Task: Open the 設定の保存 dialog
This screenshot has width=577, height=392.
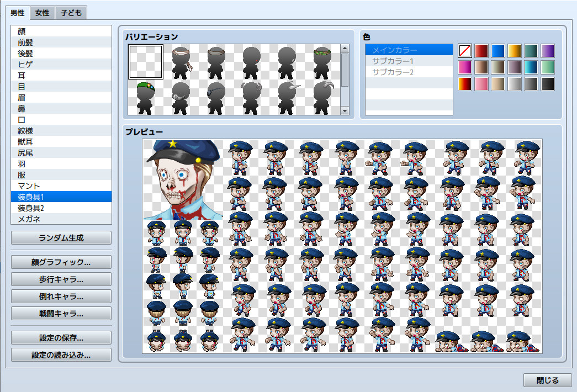Action: pyautogui.click(x=61, y=337)
